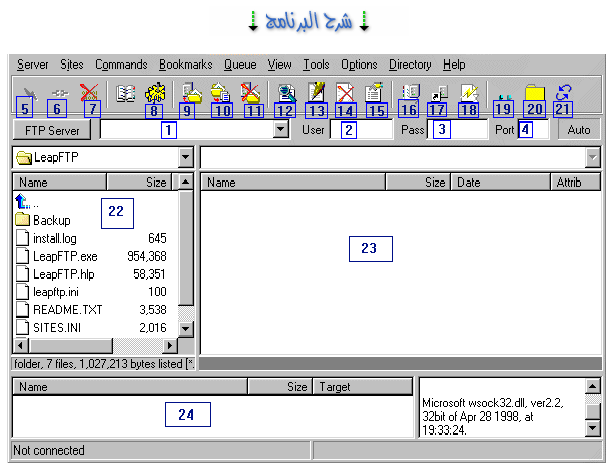Click the yellow folder icon in toolbar
This screenshot has height=470, width=613.
(x=535, y=93)
